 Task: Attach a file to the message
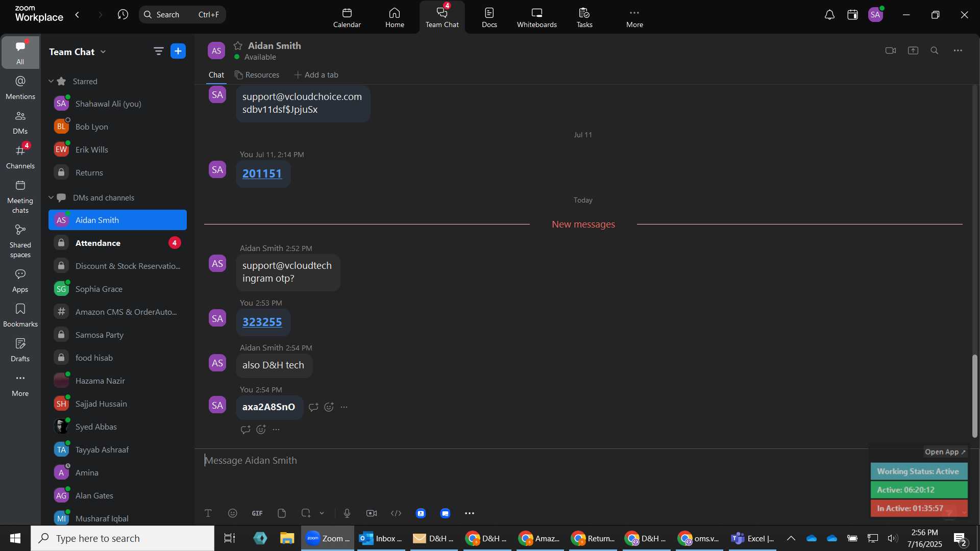click(x=282, y=513)
